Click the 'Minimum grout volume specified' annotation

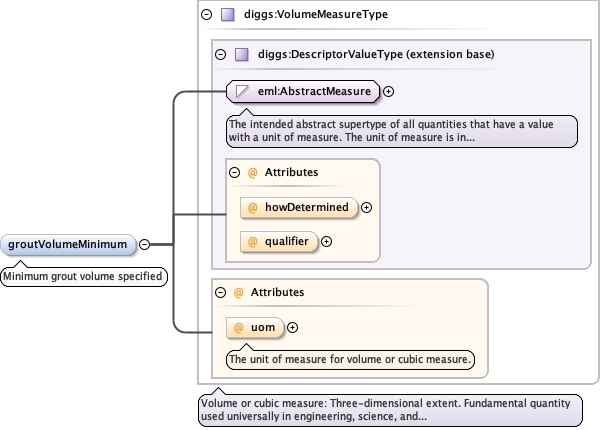(x=82, y=277)
